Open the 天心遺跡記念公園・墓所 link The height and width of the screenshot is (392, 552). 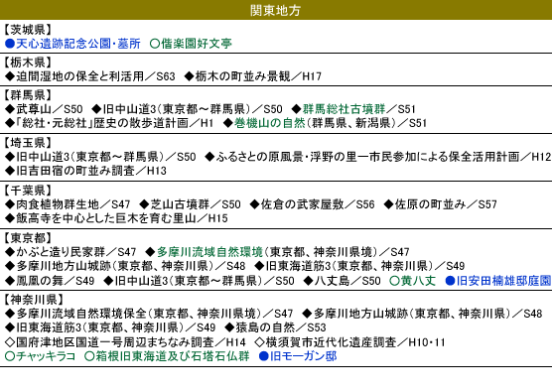pyautogui.click(x=78, y=44)
